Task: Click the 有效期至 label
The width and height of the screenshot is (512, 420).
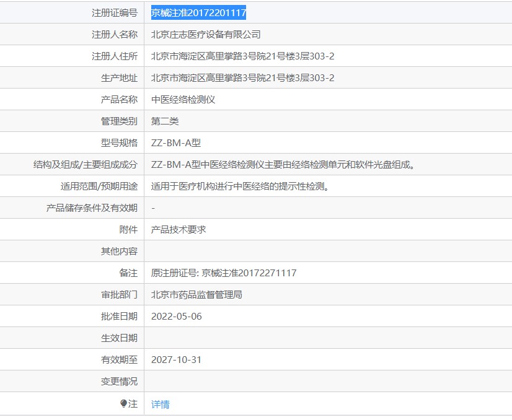Action: (x=119, y=360)
